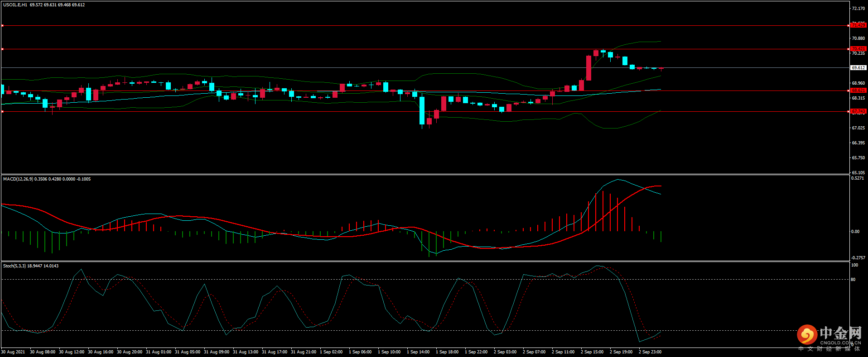Click the USOIL.E,H1 symbol label
This screenshot has height=357, width=868.
point(15,5)
